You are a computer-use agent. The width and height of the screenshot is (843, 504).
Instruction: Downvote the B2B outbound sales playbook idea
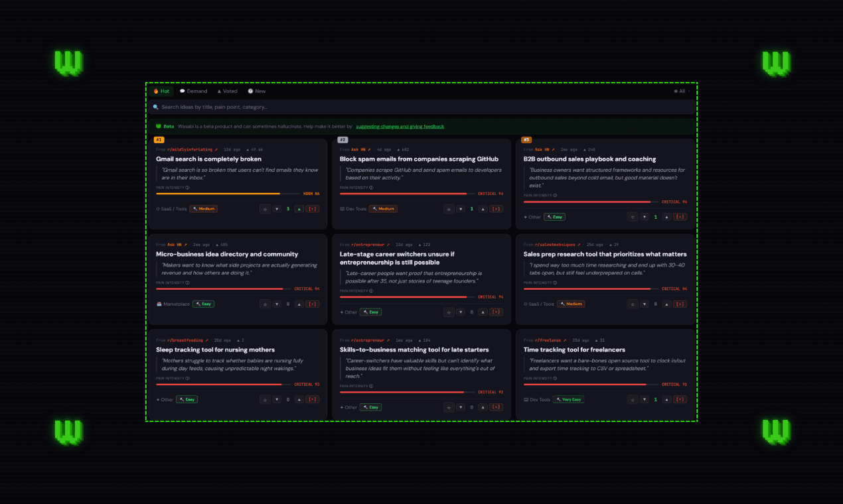[643, 216]
